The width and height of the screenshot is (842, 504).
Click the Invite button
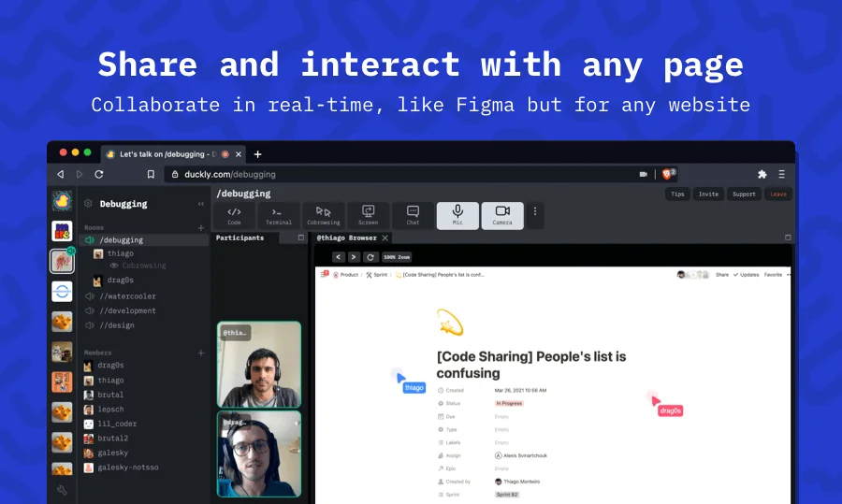point(708,194)
